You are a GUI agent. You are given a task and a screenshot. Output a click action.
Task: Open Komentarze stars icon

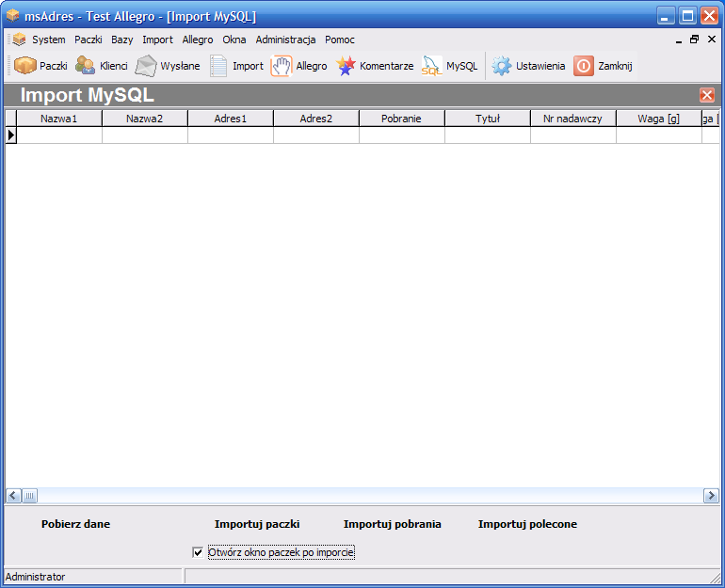pyautogui.click(x=346, y=66)
